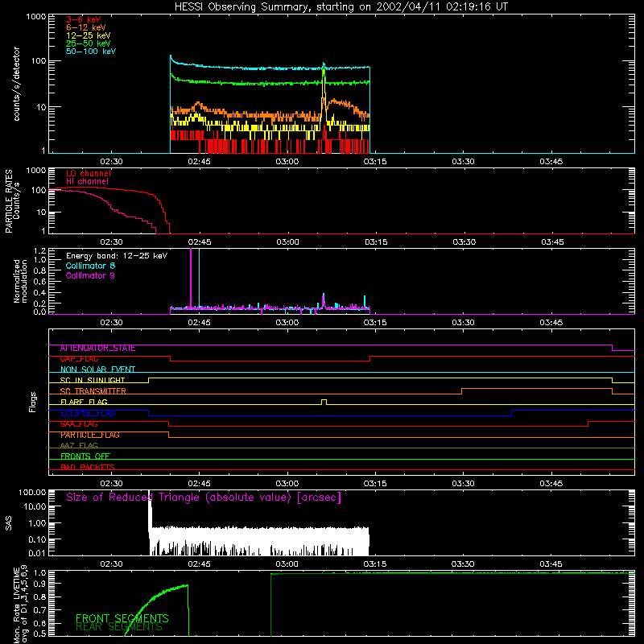Click the ATTENUATOR_STATE step-down near the right edge

pyautogui.click(x=612, y=348)
